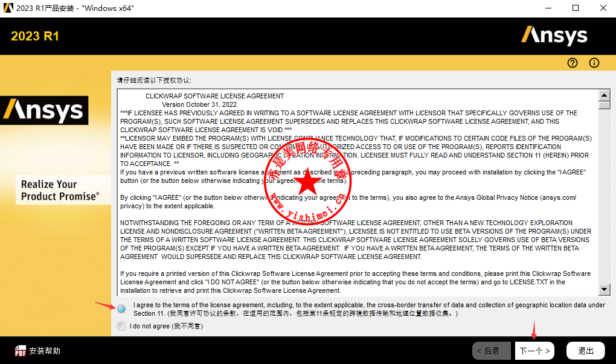This screenshot has width=616, height=364.
Task: Click the 请仔细阅读以下授权协议 prompt text
Action: click(154, 80)
